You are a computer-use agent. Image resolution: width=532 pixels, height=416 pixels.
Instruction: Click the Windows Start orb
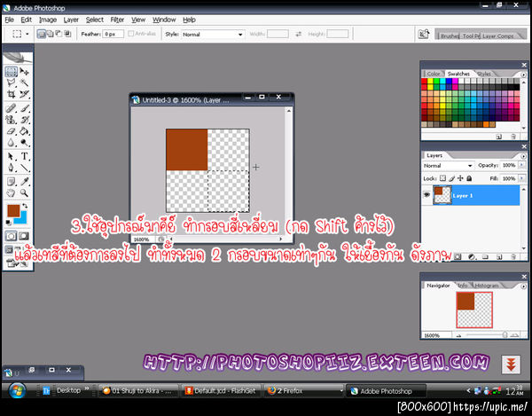(17, 390)
